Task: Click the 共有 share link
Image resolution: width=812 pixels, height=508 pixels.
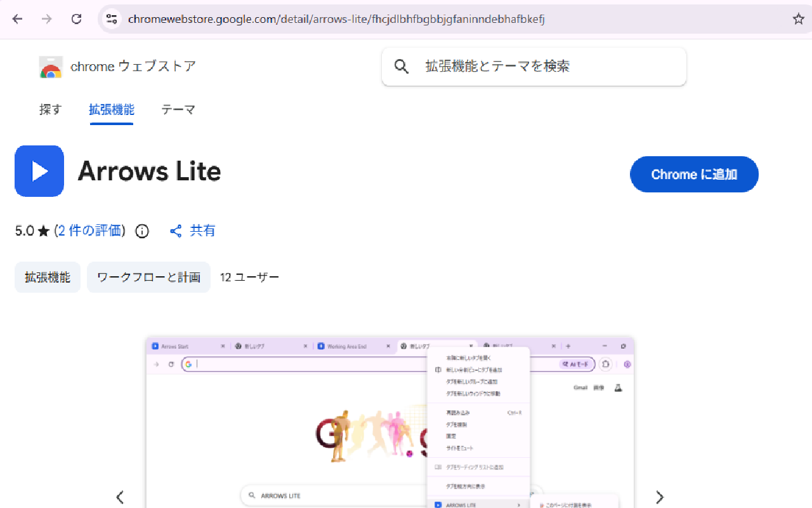Action: click(x=203, y=231)
